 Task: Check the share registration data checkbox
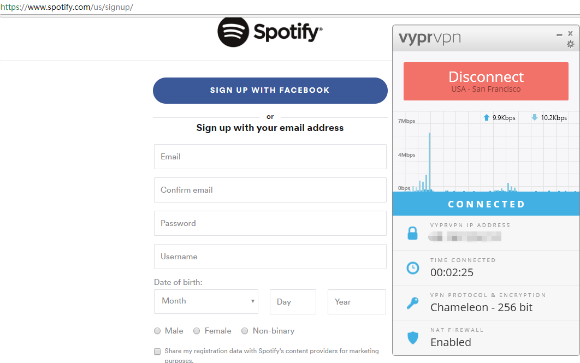[158, 351]
